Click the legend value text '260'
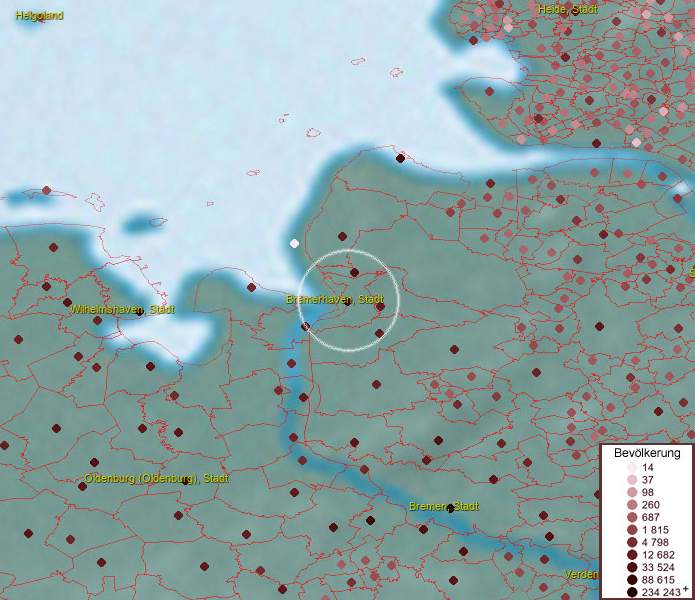Image resolution: width=695 pixels, height=600 pixels. (651, 505)
